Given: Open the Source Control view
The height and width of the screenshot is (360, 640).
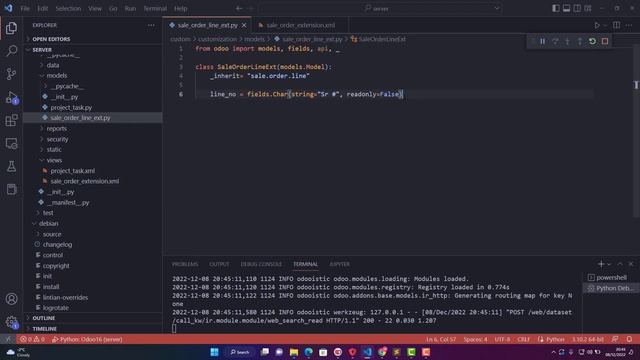Looking at the screenshot, I should (x=11, y=74).
